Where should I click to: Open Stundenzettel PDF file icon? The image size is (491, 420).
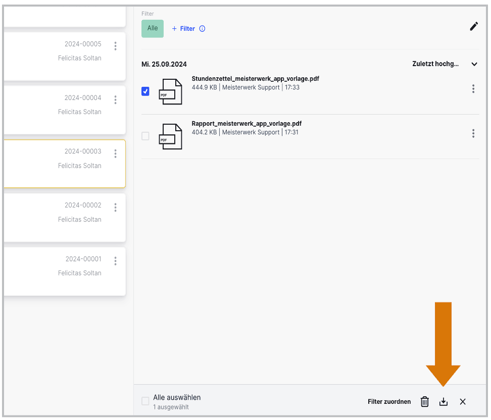171,92
